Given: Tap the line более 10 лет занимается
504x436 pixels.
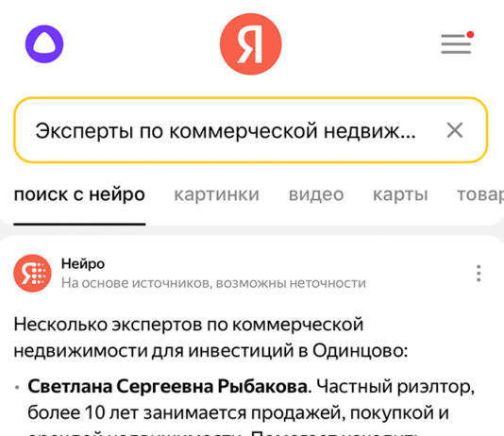Looking at the screenshot, I should click(238, 412).
